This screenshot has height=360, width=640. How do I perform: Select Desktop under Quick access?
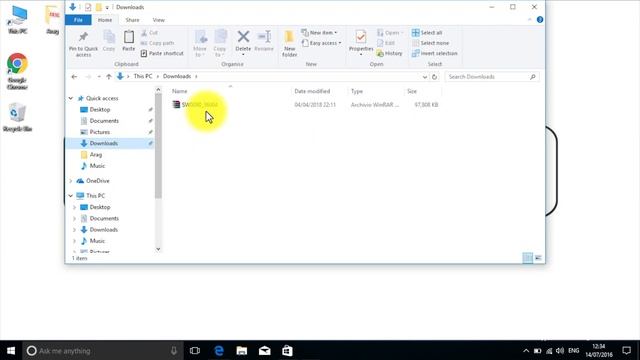[100, 110]
